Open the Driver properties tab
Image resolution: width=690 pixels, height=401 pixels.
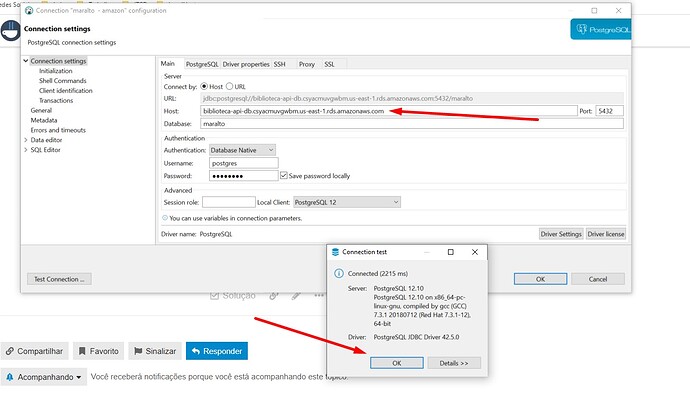246,64
